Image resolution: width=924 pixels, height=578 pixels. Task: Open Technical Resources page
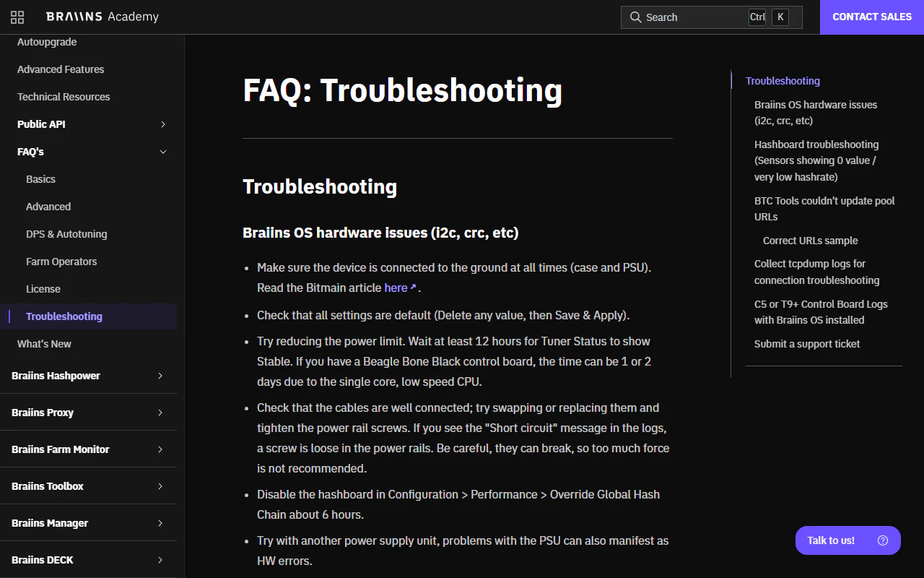[x=64, y=97]
